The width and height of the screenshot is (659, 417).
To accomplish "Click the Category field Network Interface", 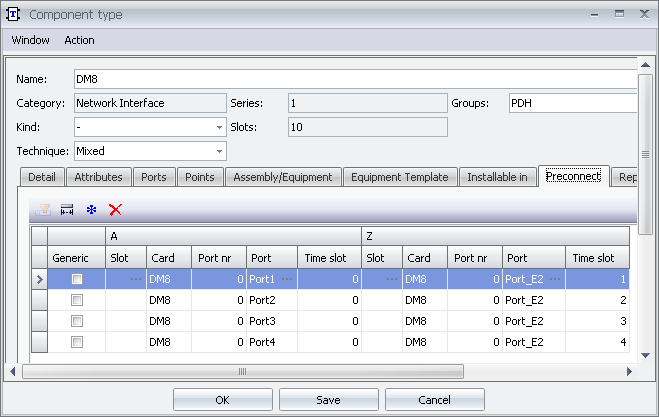I will click(150, 103).
